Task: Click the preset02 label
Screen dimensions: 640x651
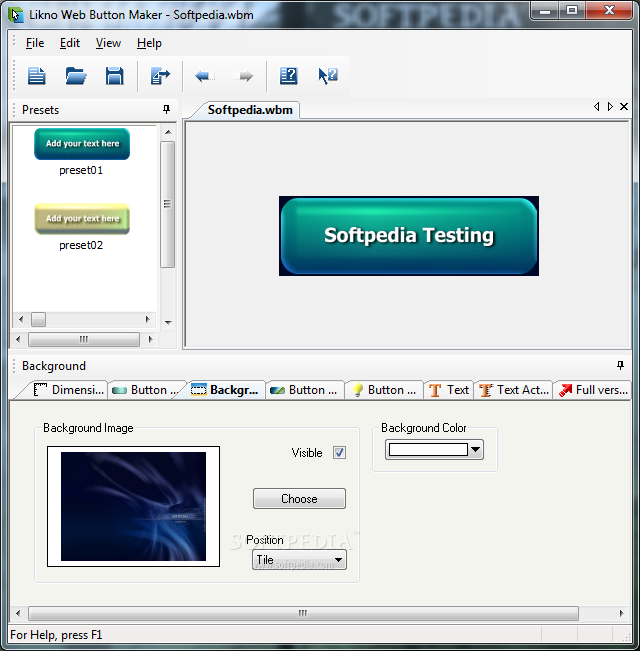Action: [81, 245]
